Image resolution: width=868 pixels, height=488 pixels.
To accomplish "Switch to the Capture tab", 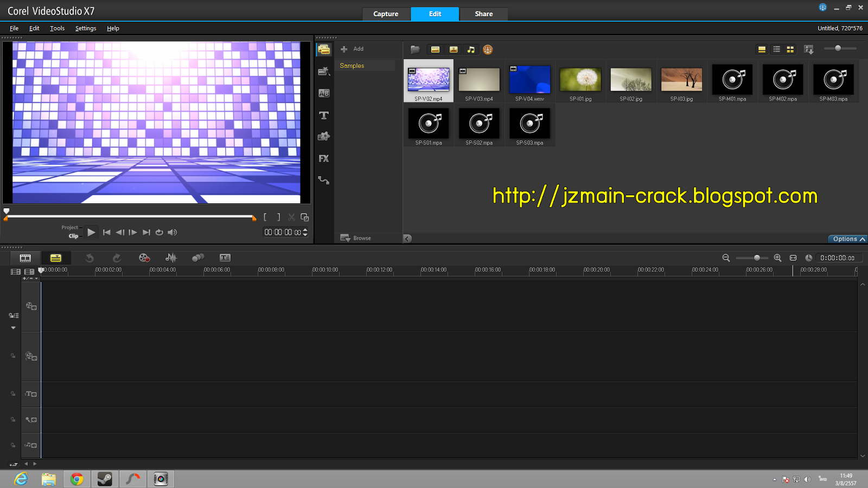I will point(386,14).
